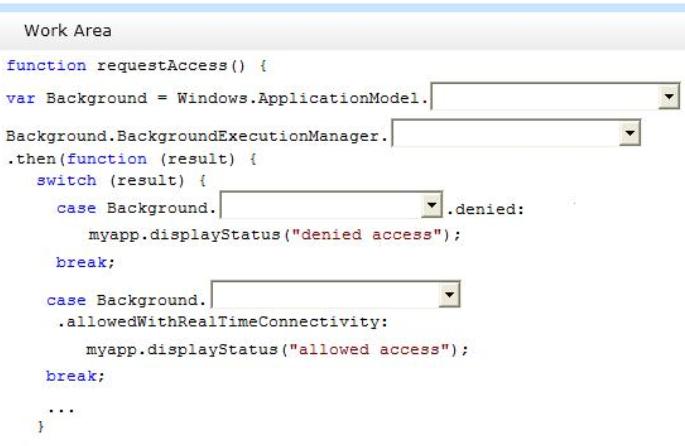Select the "denied access" string literal
The height and width of the screenshot is (446, 685).
(x=367, y=235)
